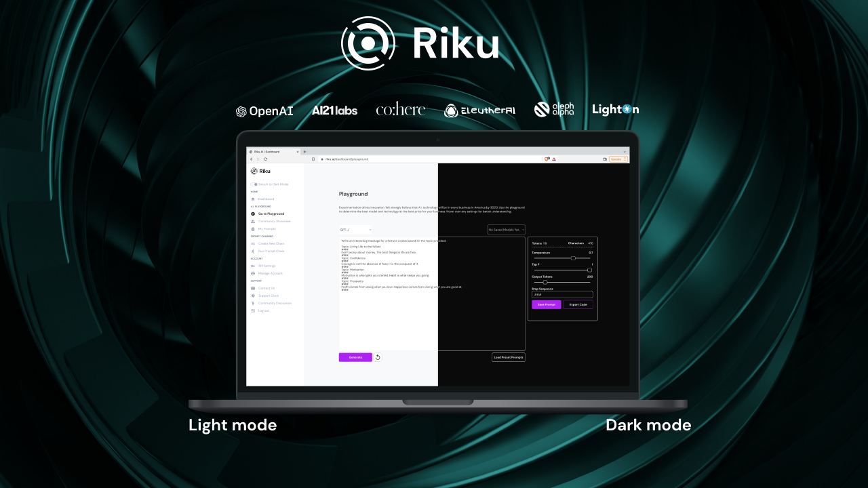Click the Export Code button
Image resolution: width=868 pixels, height=488 pixels.
578,305
